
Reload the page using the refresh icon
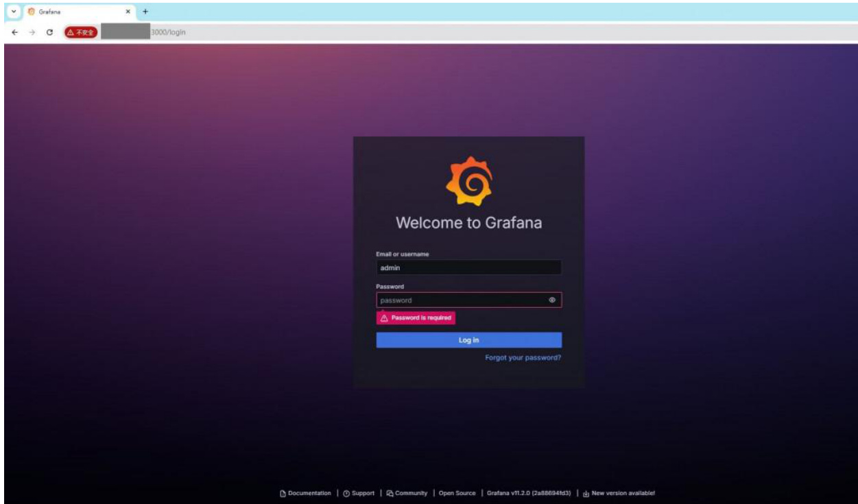click(50, 32)
